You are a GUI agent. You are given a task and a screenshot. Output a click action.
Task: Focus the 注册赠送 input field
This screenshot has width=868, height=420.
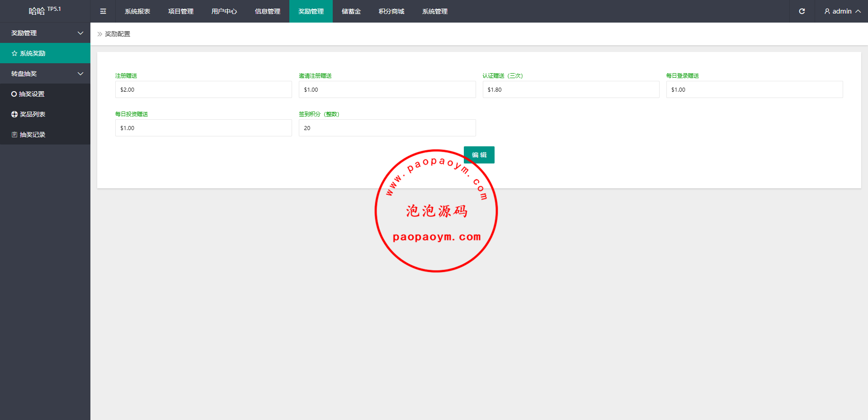(x=203, y=89)
